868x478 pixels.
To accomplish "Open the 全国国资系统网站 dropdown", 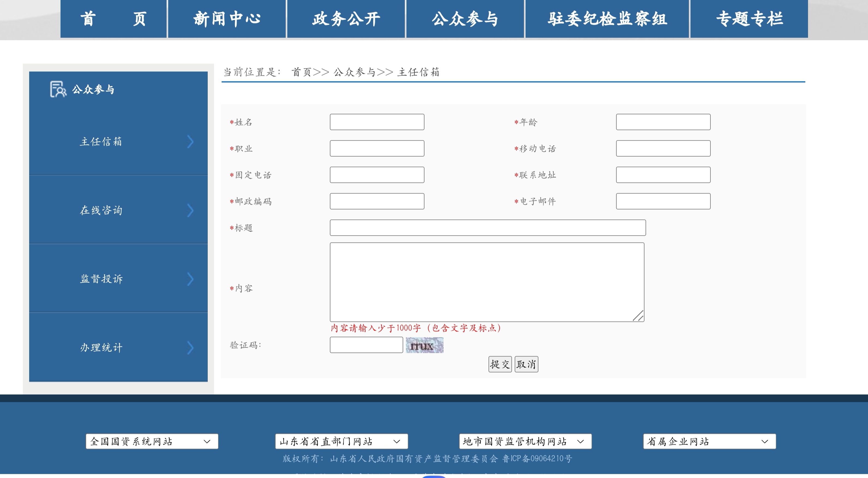I will 152,441.
